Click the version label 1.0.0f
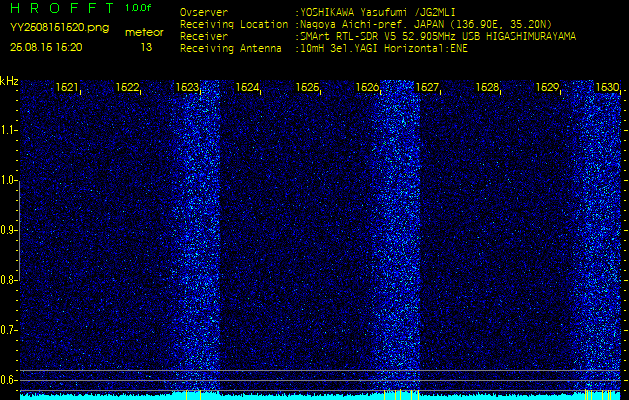Image resolution: width=629 pixels, height=400 pixels. click(x=138, y=8)
